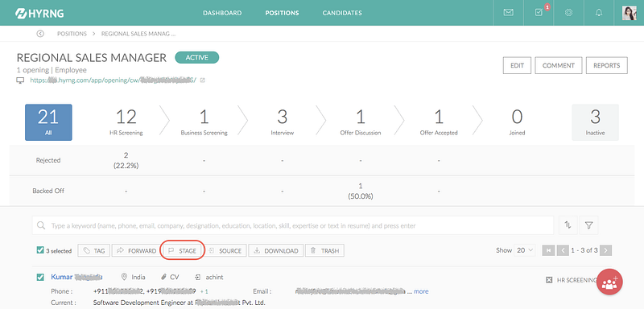Open the CV paperclip attachment

pyautogui.click(x=163, y=277)
